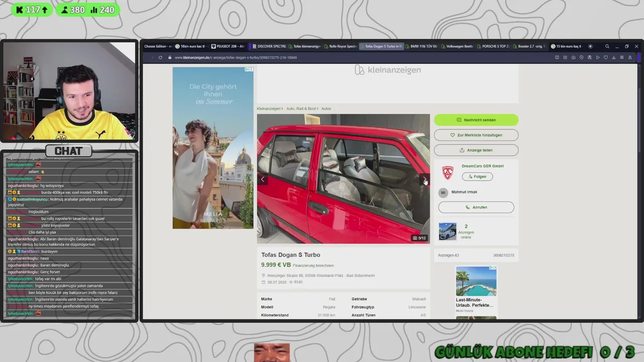
Task: Click the new tab plus button
Action: tap(590, 46)
